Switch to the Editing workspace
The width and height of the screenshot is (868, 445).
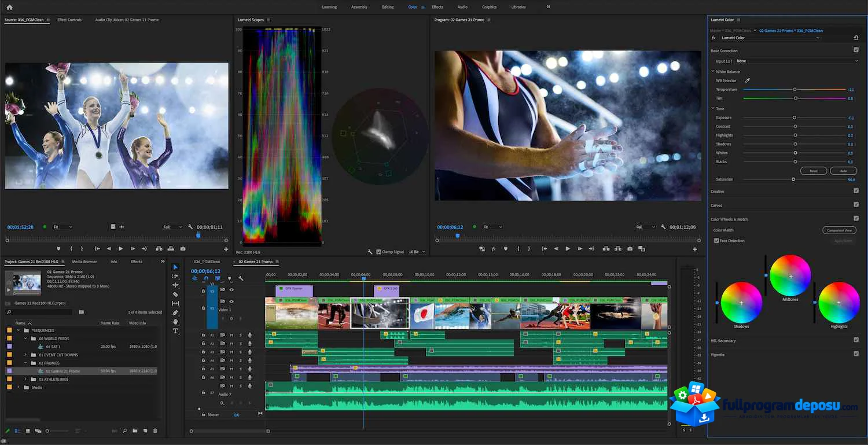point(388,7)
